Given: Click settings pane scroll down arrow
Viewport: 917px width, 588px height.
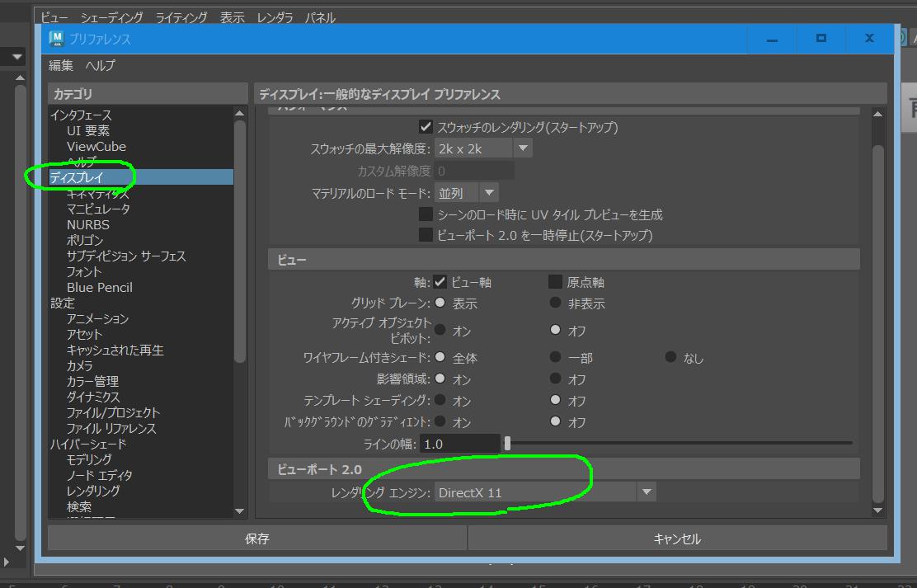Looking at the screenshot, I should [877, 510].
